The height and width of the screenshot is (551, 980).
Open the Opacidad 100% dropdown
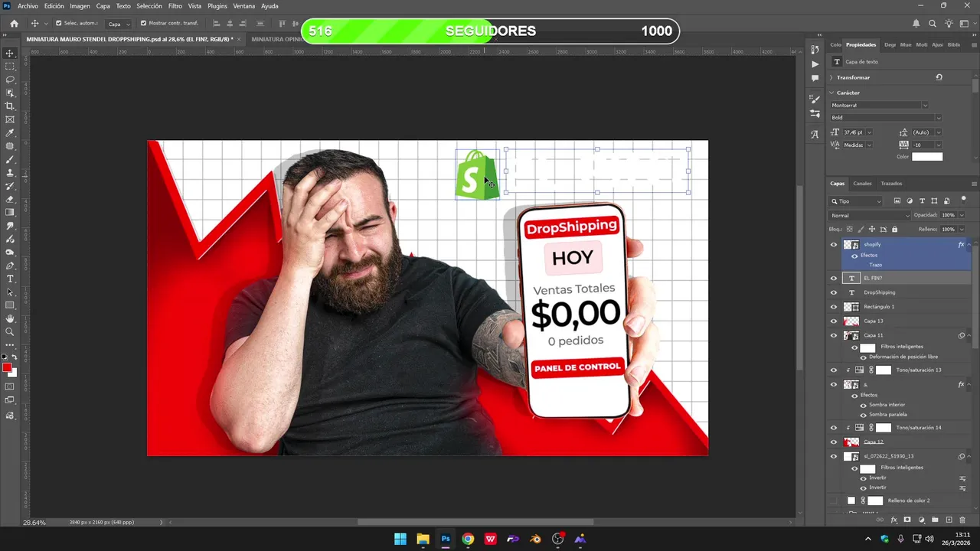tap(962, 215)
